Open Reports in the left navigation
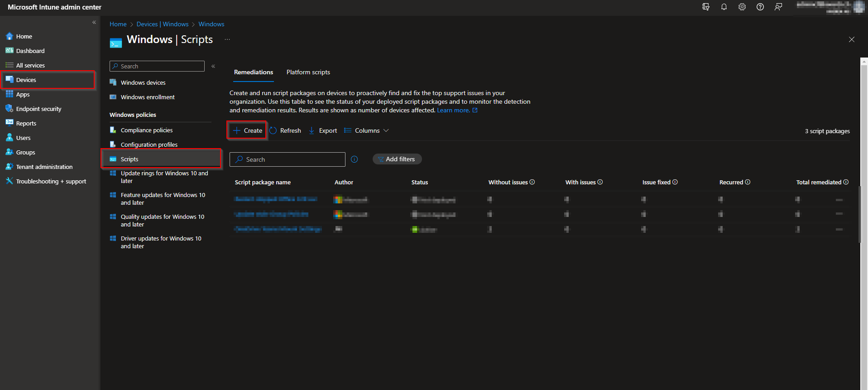Viewport: 868px width, 390px height. [x=26, y=123]
